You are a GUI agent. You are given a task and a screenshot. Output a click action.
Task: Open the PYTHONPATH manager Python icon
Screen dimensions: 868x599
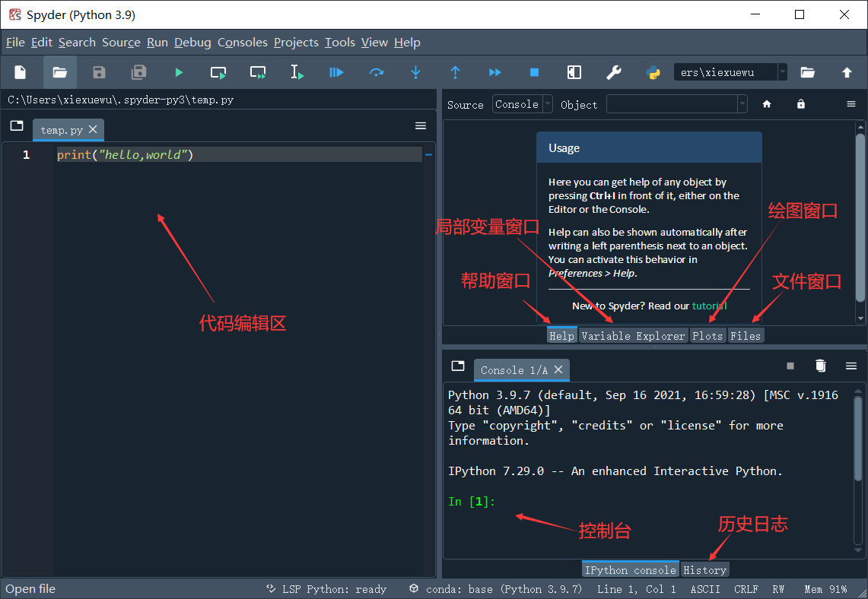pos(653,72)
